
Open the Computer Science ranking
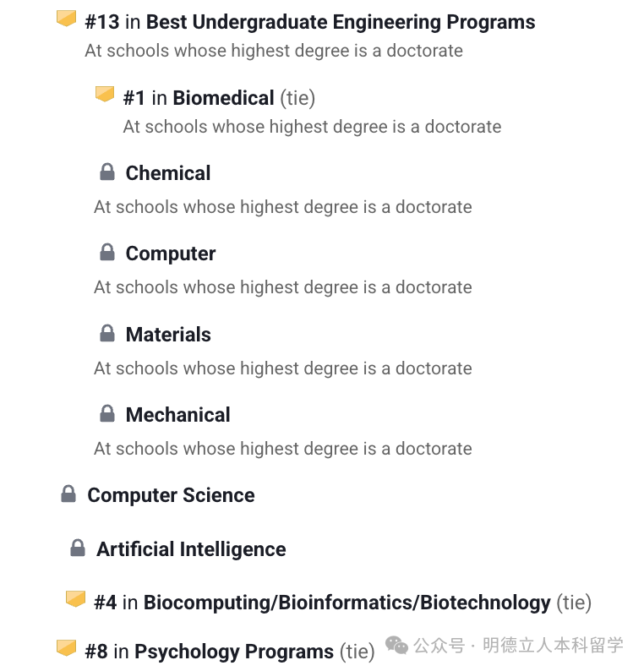[x=171, y=495]
